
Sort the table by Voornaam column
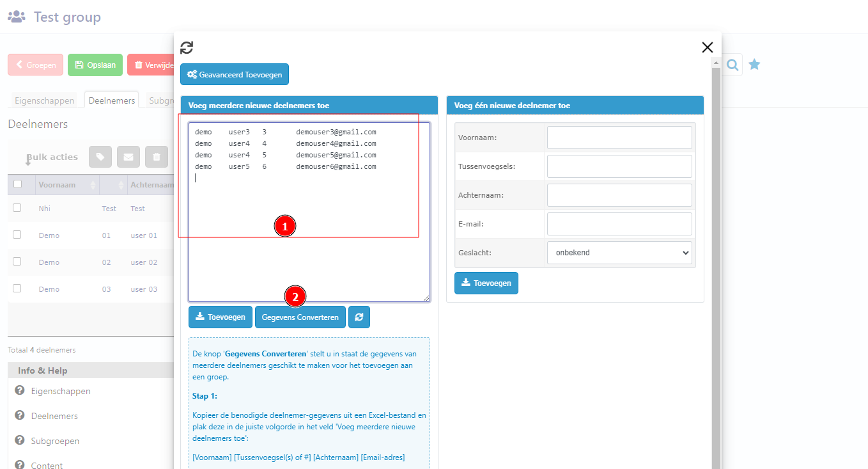(x=93, y=185)
